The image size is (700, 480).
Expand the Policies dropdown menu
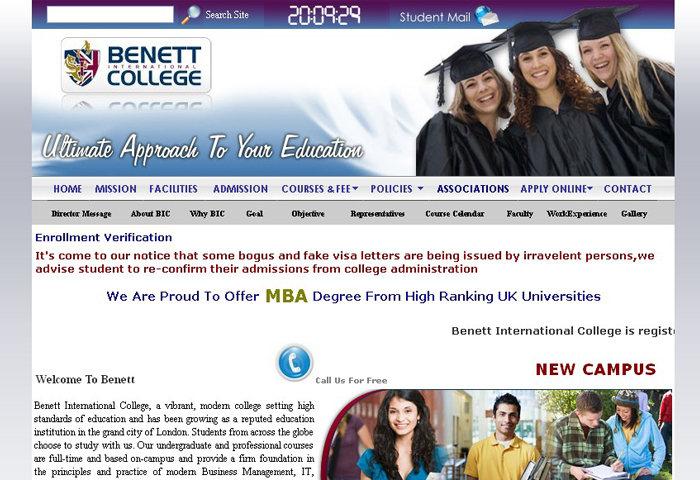coord(397,189)
